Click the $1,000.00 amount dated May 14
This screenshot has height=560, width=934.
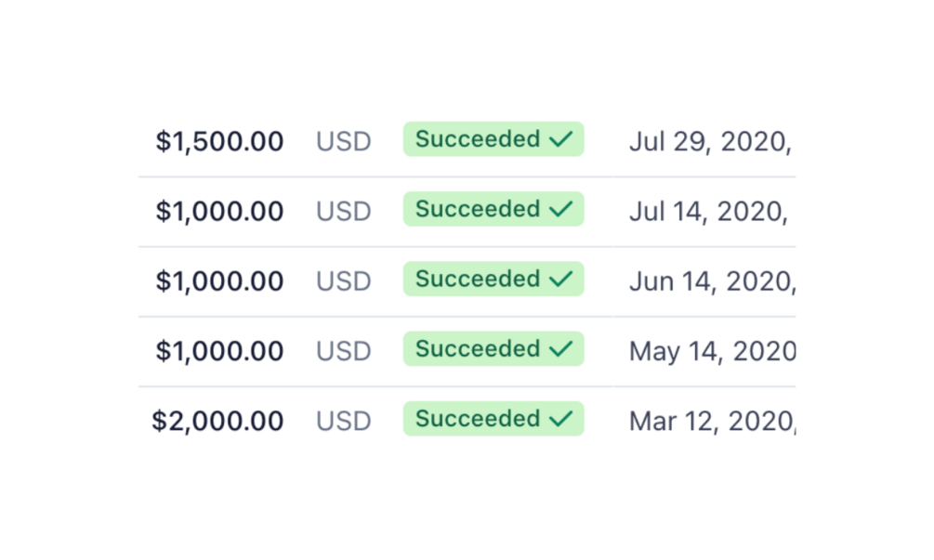pos(219,351)
